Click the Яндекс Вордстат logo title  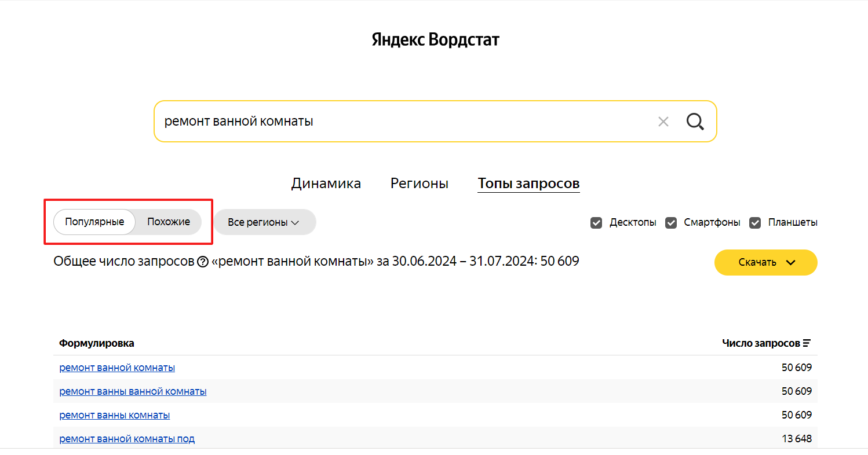435,40
